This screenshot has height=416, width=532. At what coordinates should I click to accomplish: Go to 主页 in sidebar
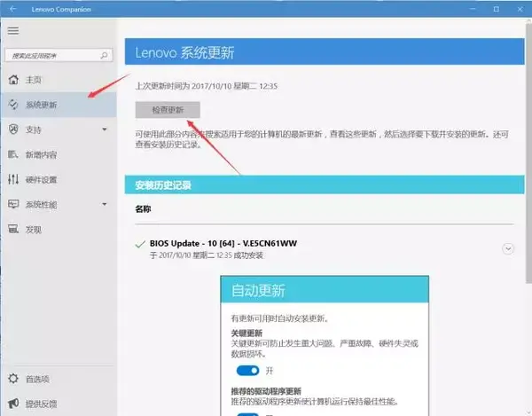(x=59, y=80)
